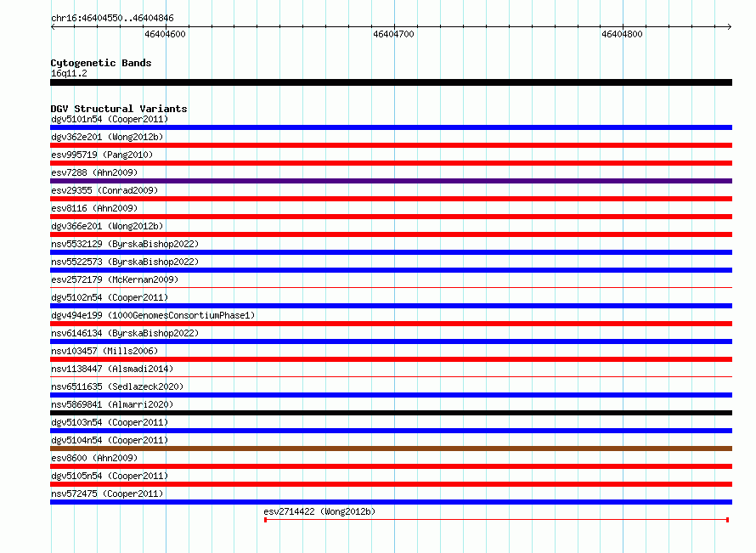Click the dgv362e201 (Wong2012b) label
756x553 pixels.
pyautogui.click(x=107, y=137)
